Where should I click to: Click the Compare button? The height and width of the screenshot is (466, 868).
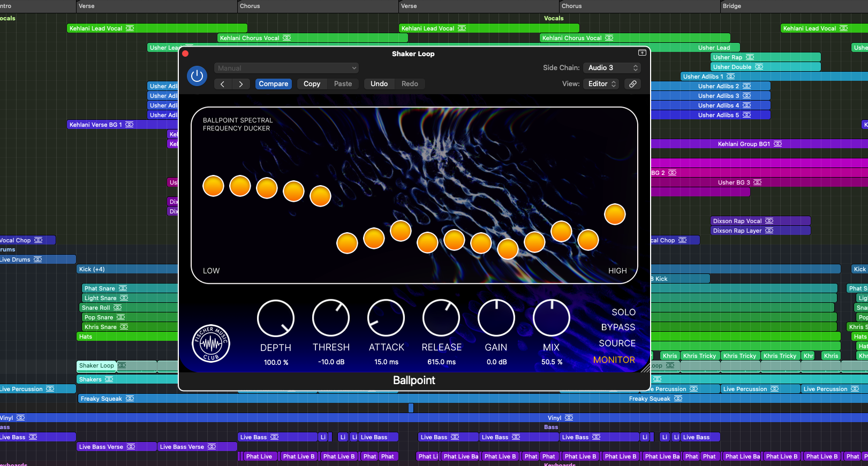pos(274,84)
